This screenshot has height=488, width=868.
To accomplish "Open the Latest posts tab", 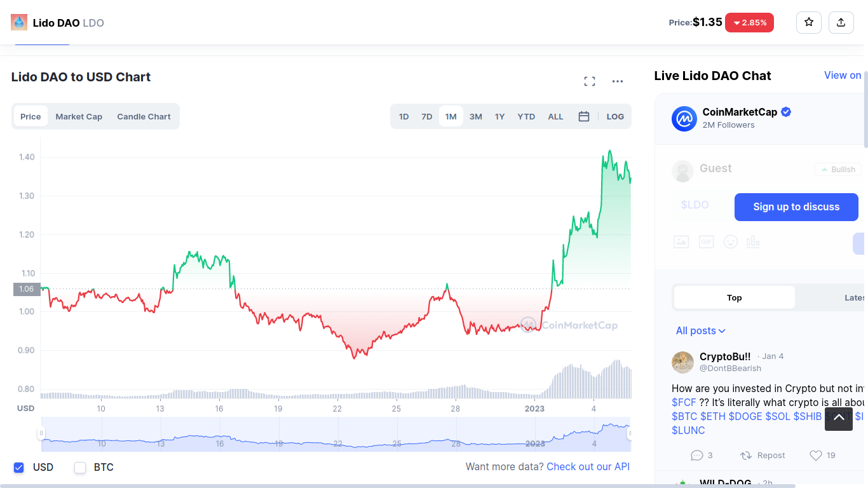I will [x=853, y=297].
